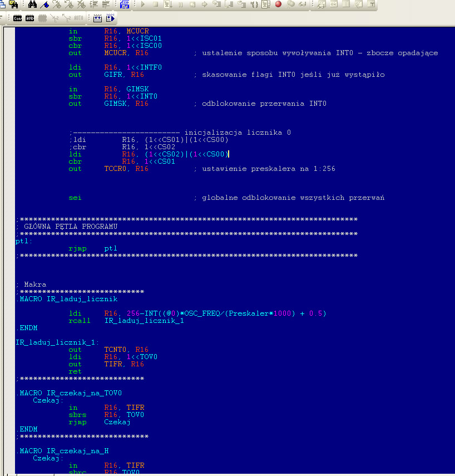Open Find in Files tool
The image size is (455, 476).
tap(13, 4)
